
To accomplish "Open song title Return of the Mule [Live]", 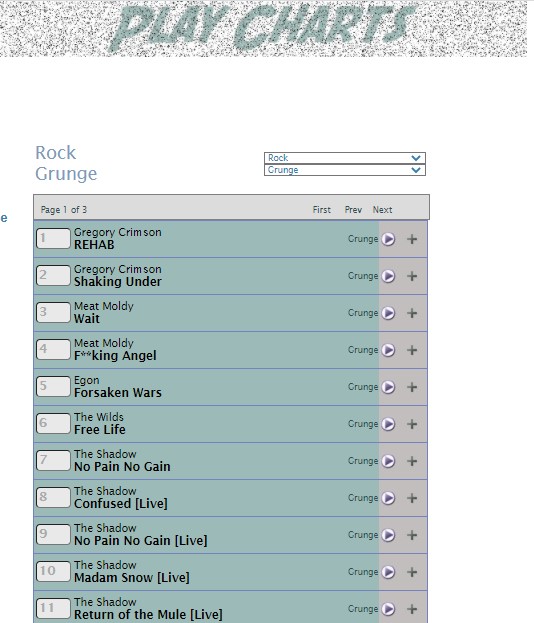I will [148, 614].
